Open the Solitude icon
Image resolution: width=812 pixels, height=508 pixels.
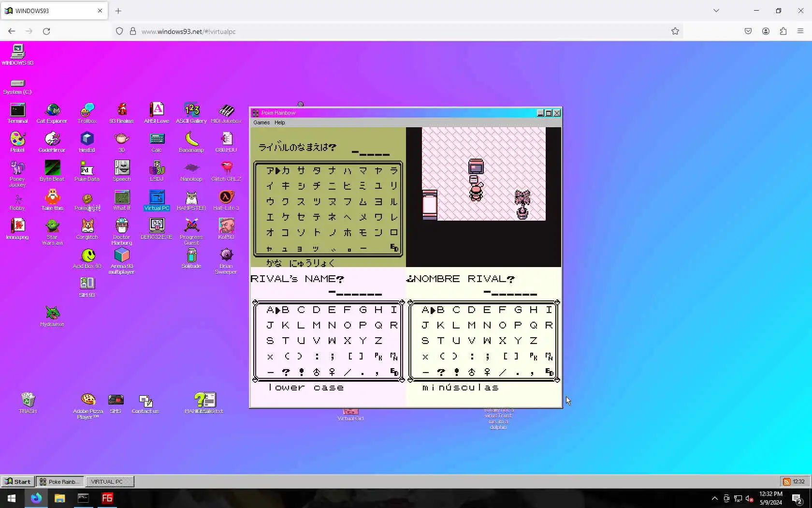[191, 258]
